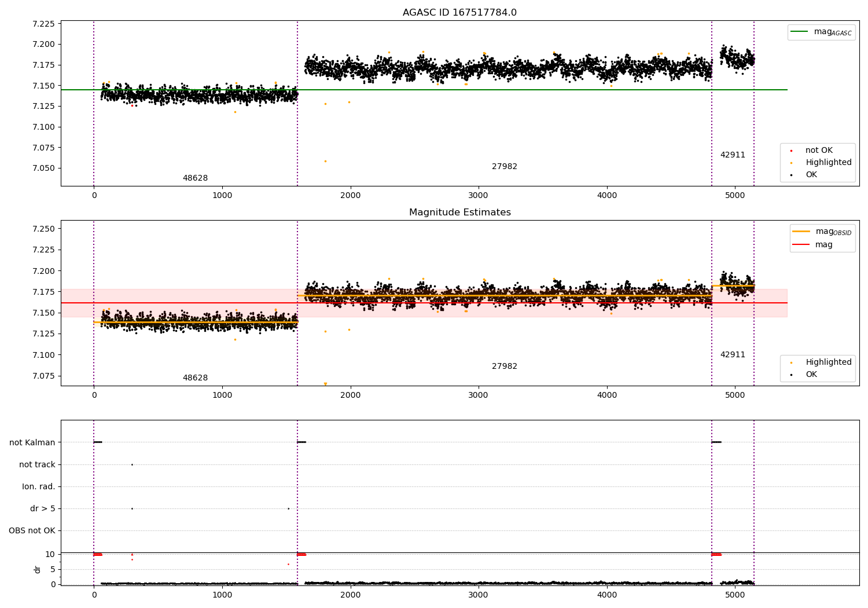The width and height of the screenshot is (868, 608).
Task: Select observation label 48628 in top plot
Action: 195,178
